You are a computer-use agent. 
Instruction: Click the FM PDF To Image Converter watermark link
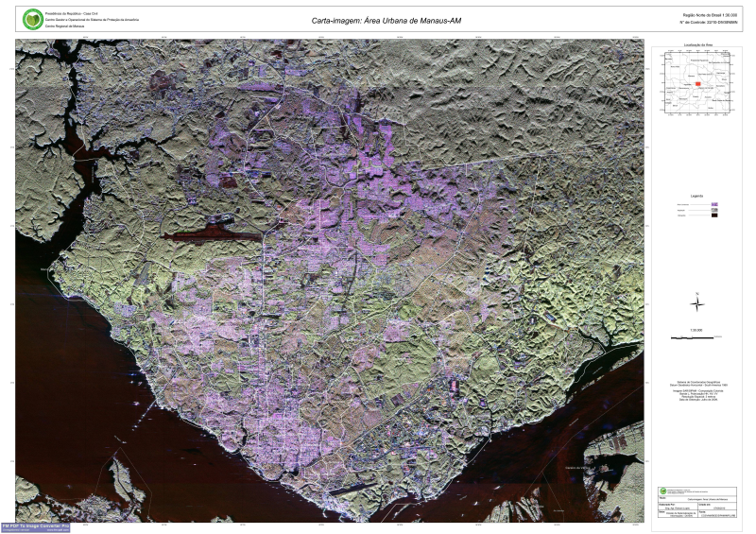point(36,527)
